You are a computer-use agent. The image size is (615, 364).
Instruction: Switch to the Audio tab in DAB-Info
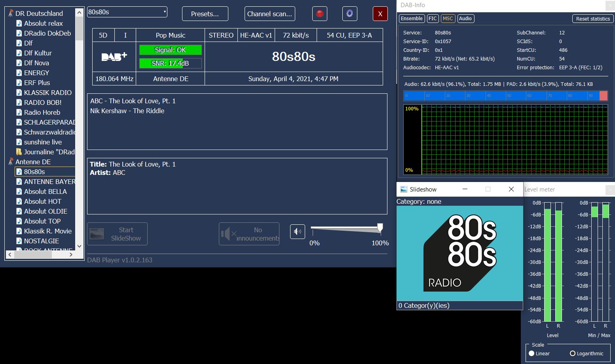pyautogui.click(x=465, y=19)
